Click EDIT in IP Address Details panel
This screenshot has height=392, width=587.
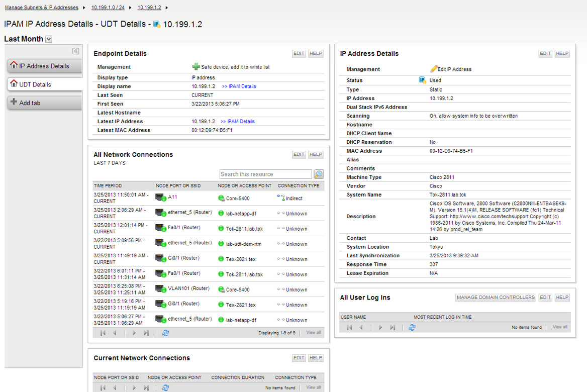tap(545, 54)
